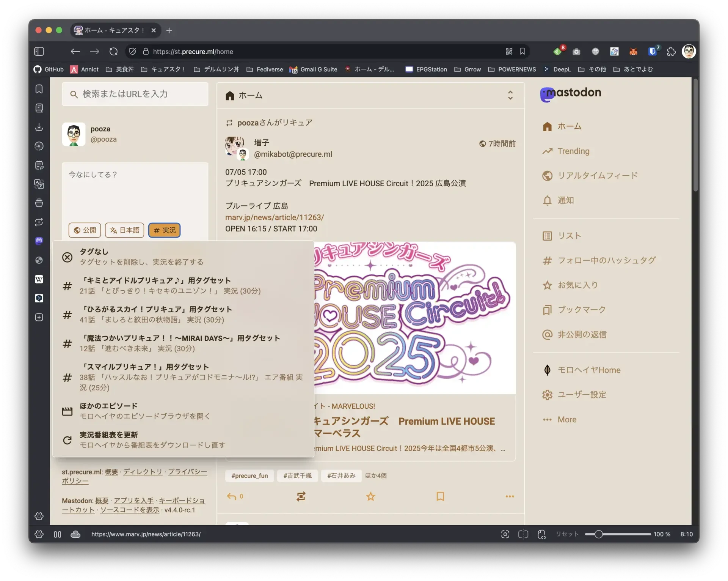Open the Fediverse bookmarks folder

click(x=265, y=69)
